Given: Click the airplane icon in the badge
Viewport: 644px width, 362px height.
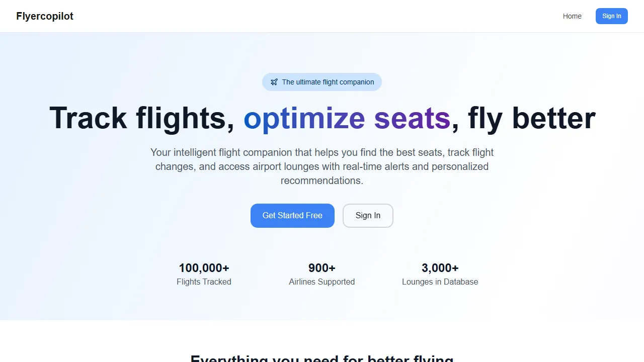Looking at the screenshot, I should (274, 81).
